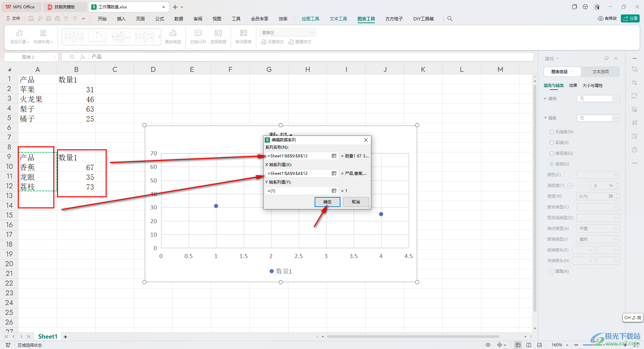
Task: Expand the 填充 section
Action: [x=545, y=99]
